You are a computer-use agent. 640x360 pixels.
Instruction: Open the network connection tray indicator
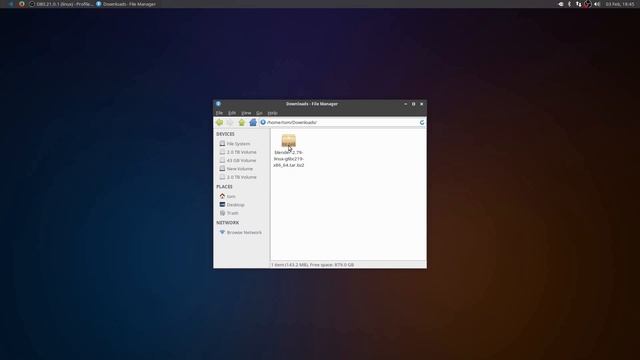pyautogui.click(x=578, y=4)
